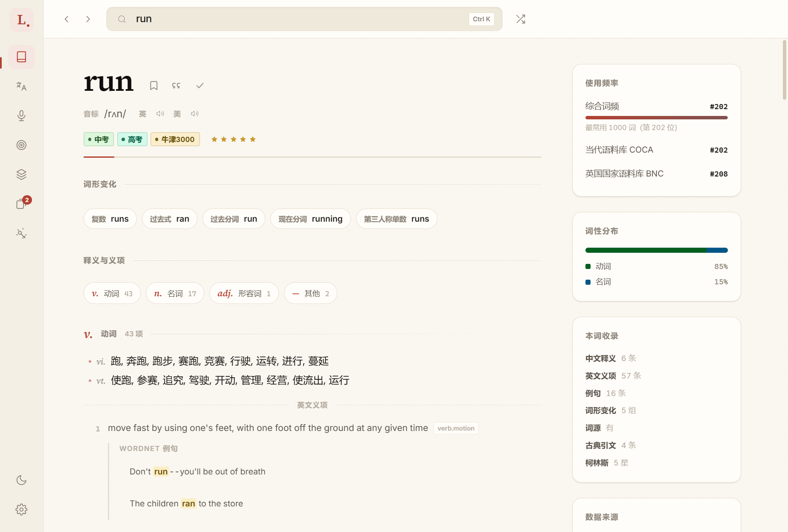Click the five-star rating
Viewport: 788px width, 532px height.
233,139
